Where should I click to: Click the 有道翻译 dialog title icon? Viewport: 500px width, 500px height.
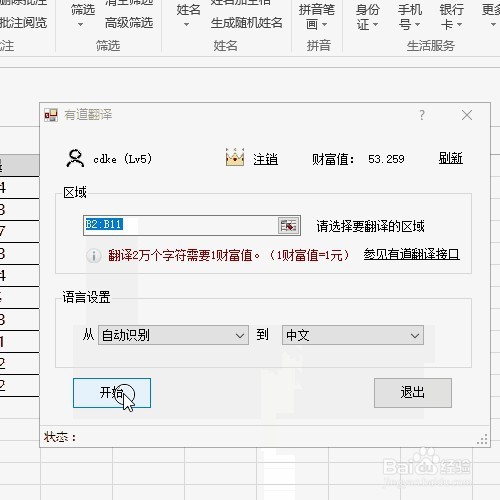[x=51, y=115]
